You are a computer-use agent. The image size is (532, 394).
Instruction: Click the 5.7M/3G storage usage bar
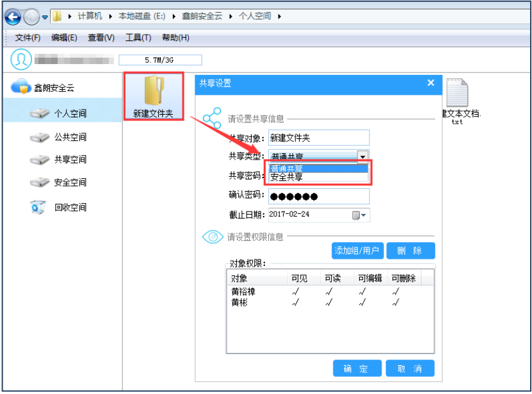coord(160,60)
